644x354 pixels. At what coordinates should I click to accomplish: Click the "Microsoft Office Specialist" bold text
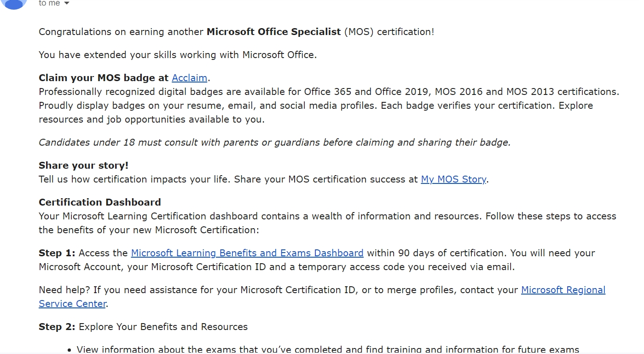(x=274, y=32)
